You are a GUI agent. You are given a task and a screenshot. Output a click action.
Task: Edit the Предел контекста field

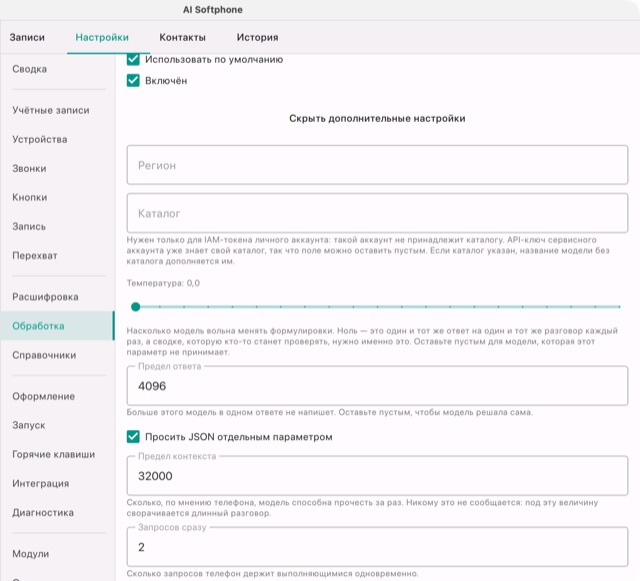(x=377, y=476)
